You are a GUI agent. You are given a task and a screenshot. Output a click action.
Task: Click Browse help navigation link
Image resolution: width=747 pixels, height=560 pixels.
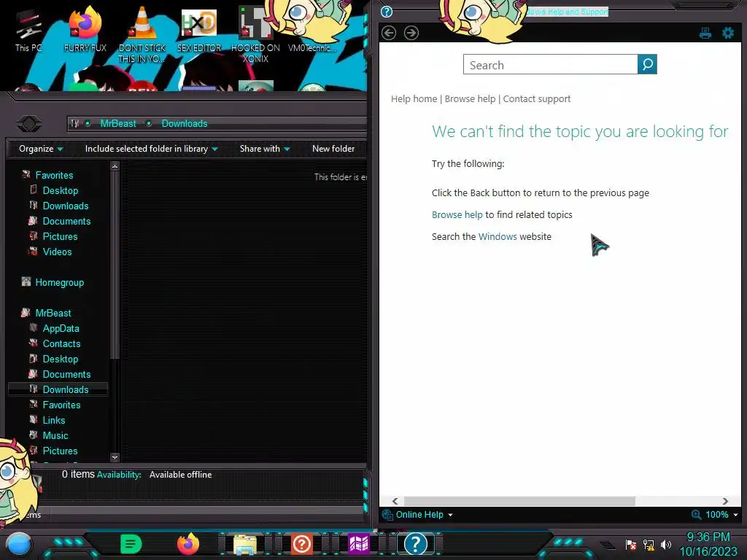pos(471,98)
